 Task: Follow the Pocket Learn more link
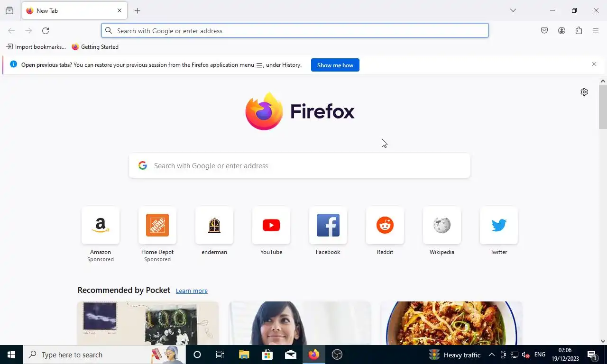pyautogui.click(x=192, y=291)
